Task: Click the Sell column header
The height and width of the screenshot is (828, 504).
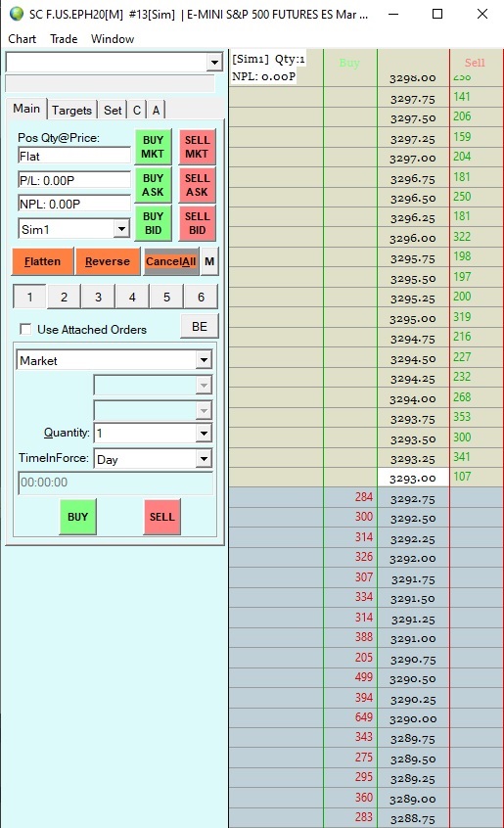Action: click(x=475, y=63)
